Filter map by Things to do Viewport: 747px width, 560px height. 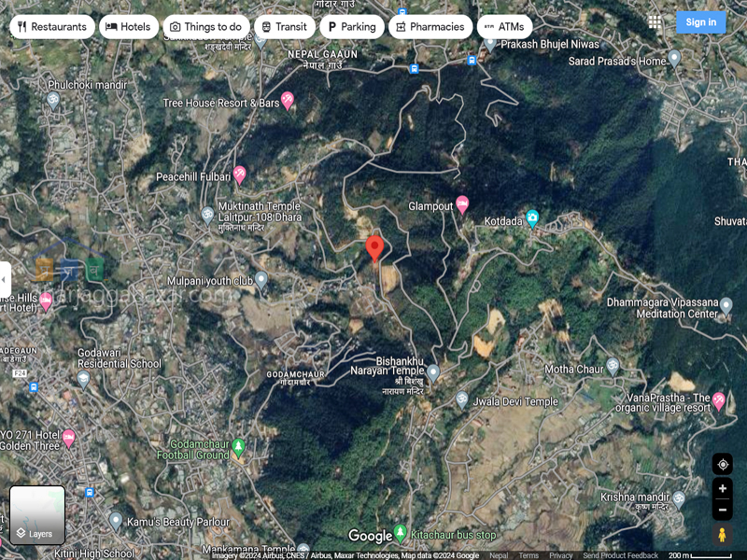[x=205, y=27]
